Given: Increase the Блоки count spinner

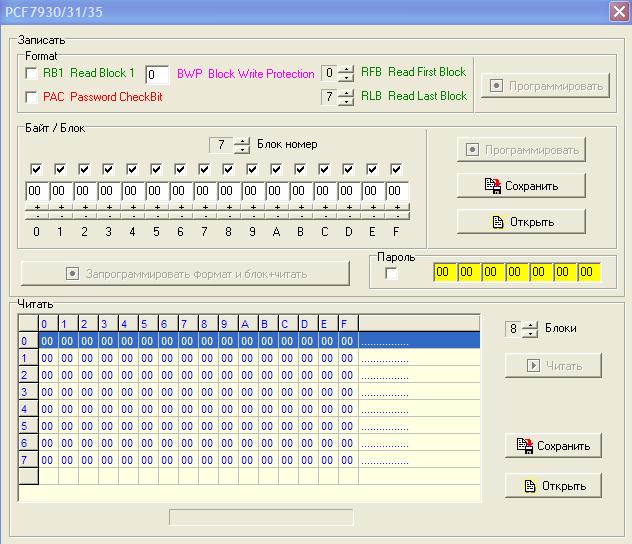Looking at the screenshot, I should [530, 325].
